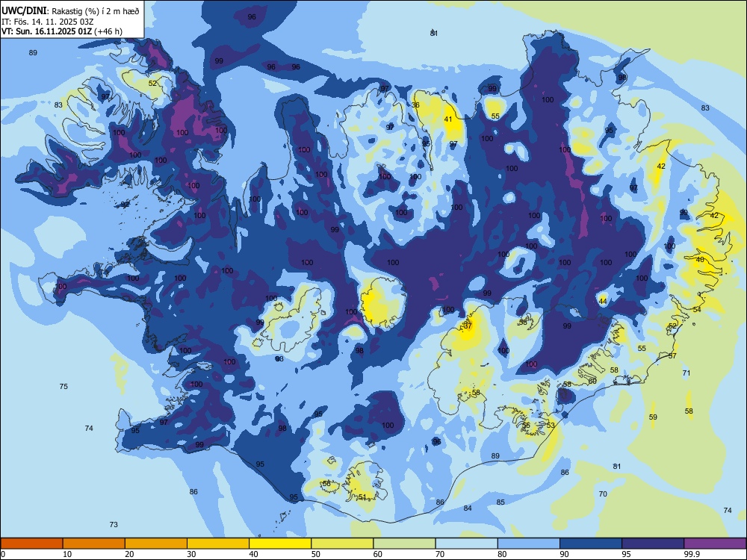
Task: Click the map value '57' on the eastern coastline
Action: point(673,355)
